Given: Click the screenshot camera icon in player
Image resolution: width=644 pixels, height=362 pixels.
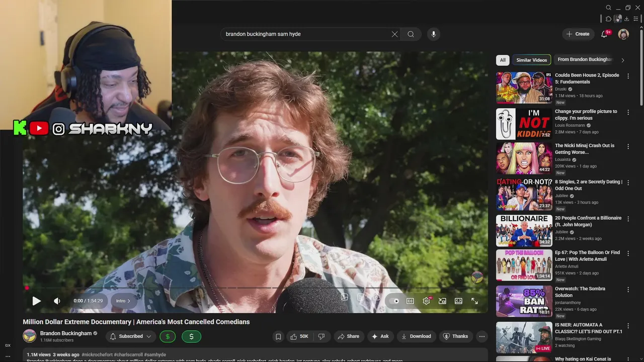Looking at the screenshot, I should 376,297.
